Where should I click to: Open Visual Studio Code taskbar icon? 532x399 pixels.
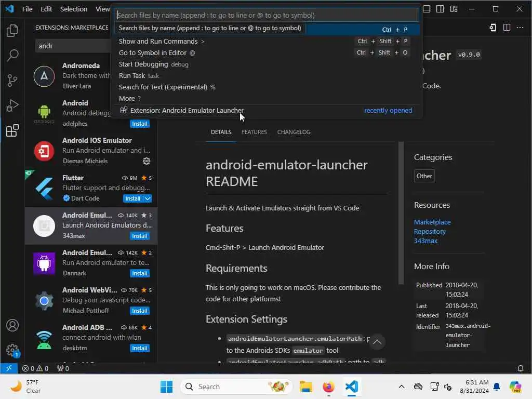pyautogui.click(x=352, y=387)
